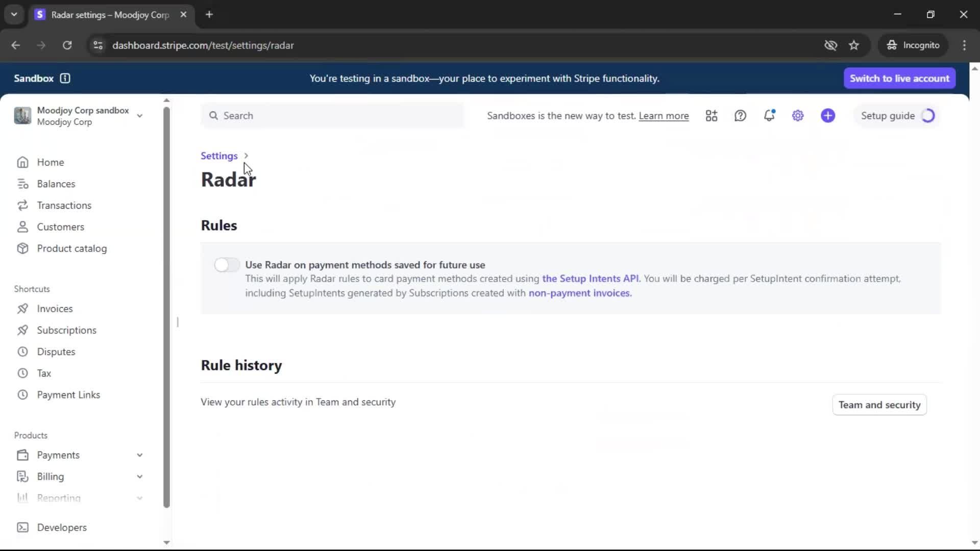Click the Sandbox info icon
This screenshot has height=551, width=980.
point(65,78)
